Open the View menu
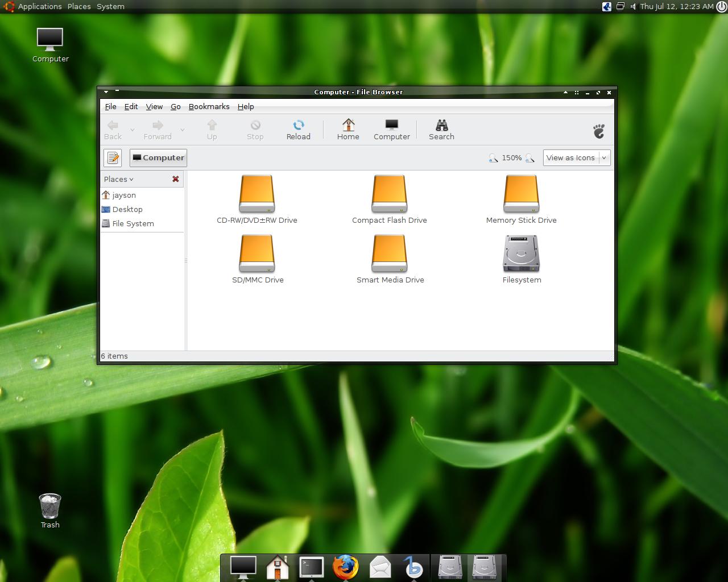Viewport: 728px width, 582px height. coord(154,106)
